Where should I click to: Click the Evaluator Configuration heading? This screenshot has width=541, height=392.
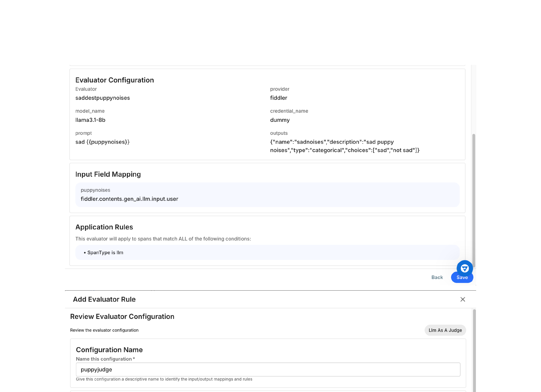115,80
